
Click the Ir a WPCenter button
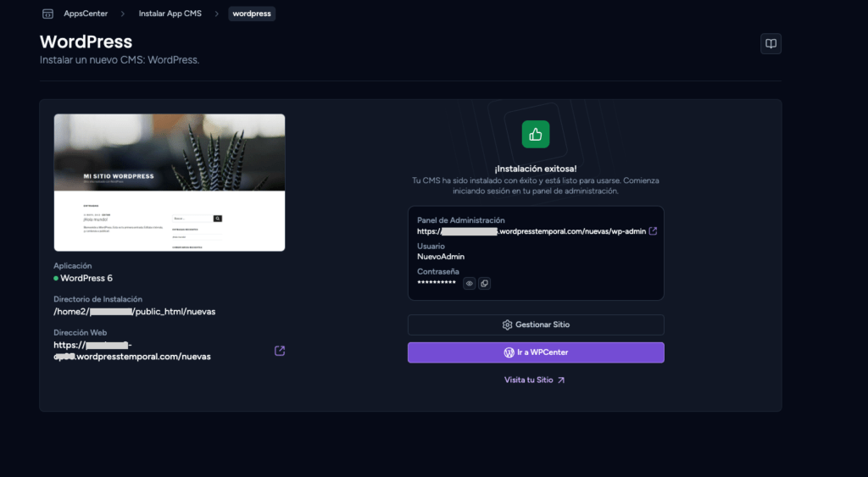(536, 352)
